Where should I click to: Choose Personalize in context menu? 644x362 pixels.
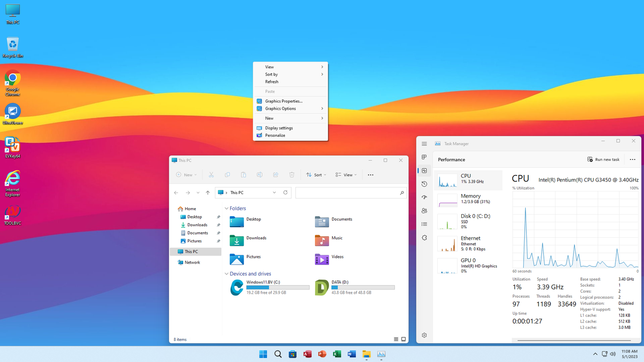tap(290, 135)
